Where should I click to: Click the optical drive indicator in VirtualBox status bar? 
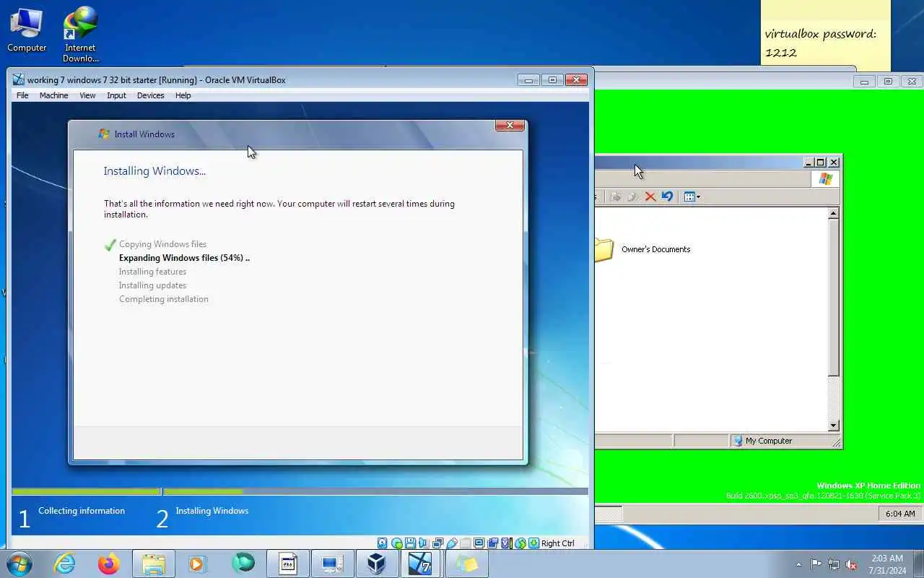pyautogui.click(x=396, y=543)
